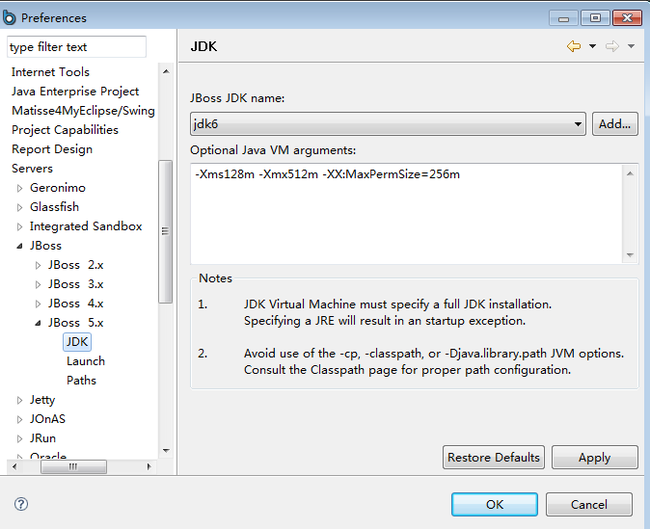Click the tree vertical scrollbar thumb
The image size is (650, 529).
click(165, 232)
